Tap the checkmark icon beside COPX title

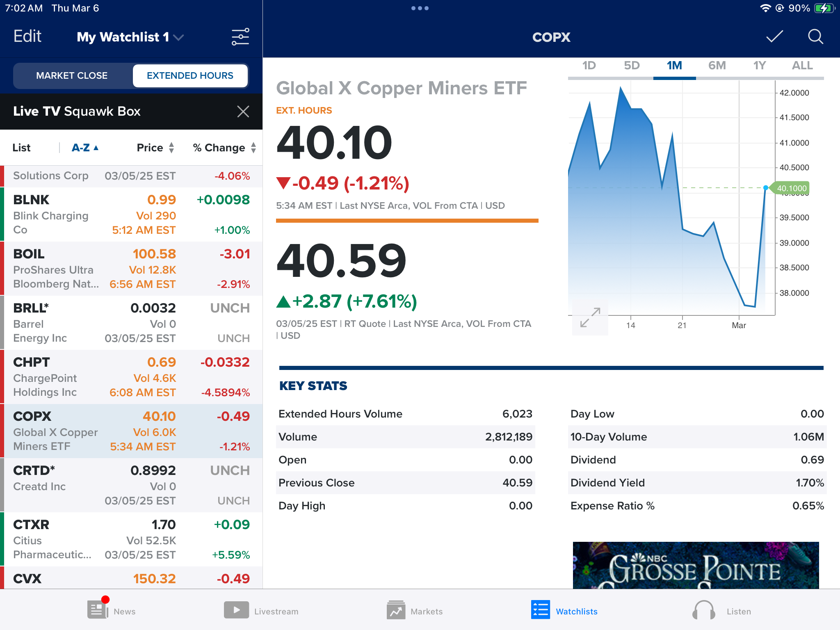(774, 37)
